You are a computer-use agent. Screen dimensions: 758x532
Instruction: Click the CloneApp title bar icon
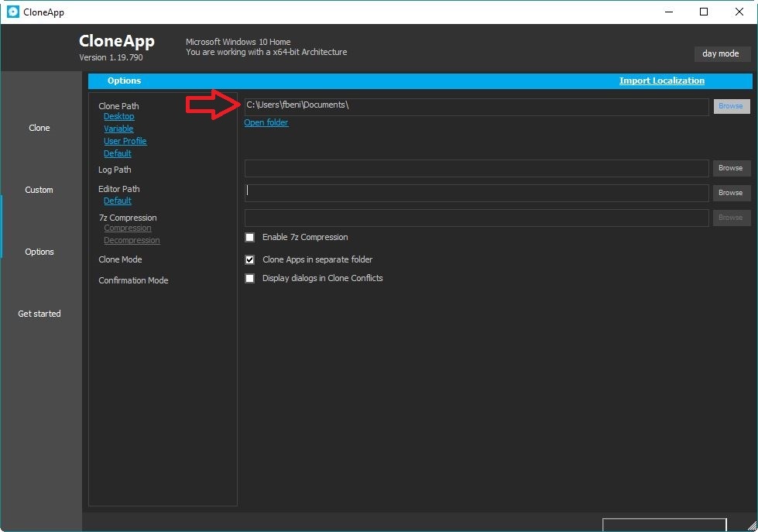click(x=12, y=12)
